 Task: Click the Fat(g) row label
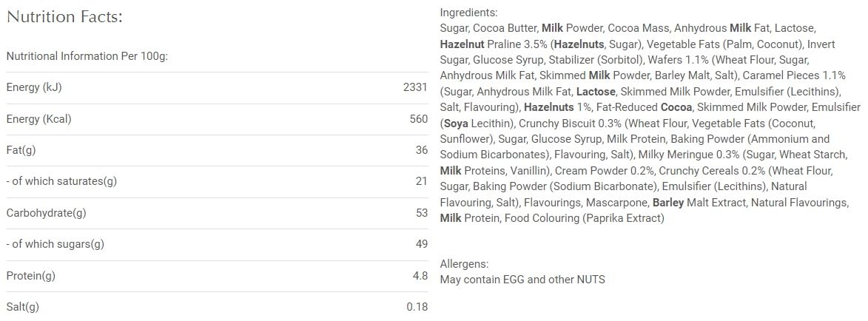tap(21, 150)
